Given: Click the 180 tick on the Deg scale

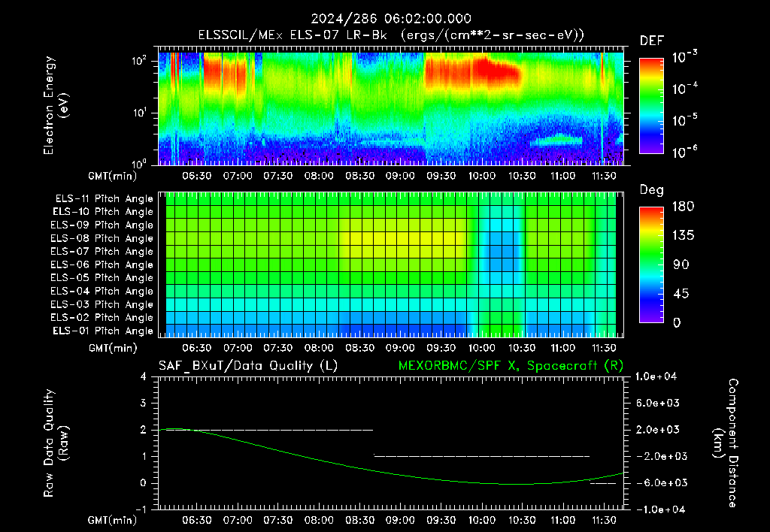Looking at the screenshot, I should [x=683, y=206].
